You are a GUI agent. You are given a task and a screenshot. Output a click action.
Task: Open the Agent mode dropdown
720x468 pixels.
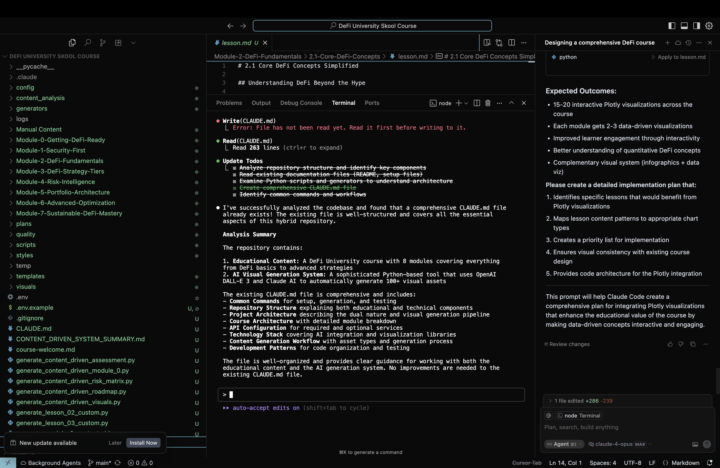pos(564,444)
